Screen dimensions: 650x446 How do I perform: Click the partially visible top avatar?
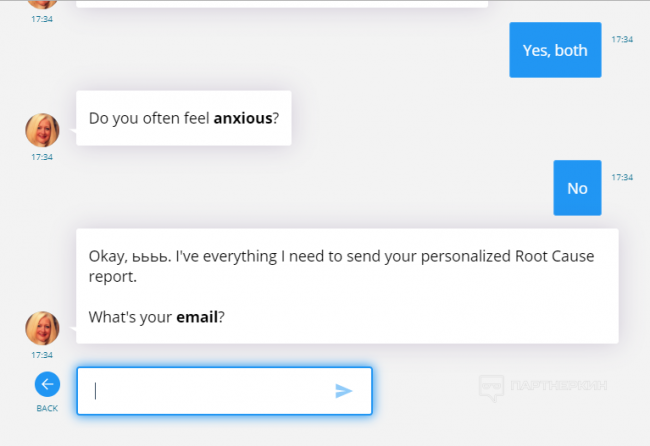[x=42, y=4]
